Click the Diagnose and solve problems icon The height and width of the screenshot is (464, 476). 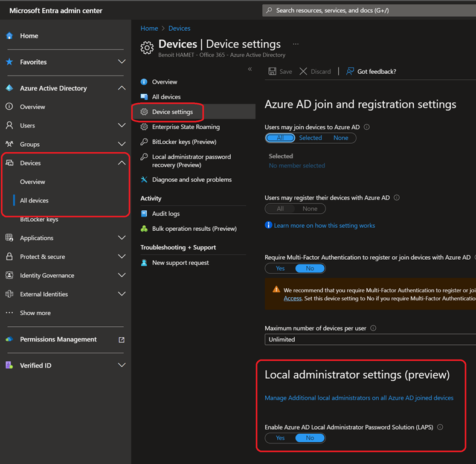[144, 179]
